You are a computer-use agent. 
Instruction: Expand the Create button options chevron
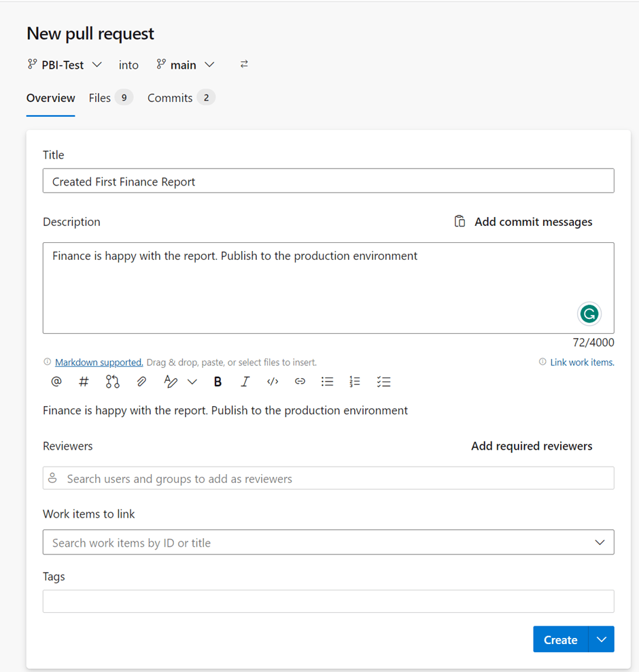[601, 639]
